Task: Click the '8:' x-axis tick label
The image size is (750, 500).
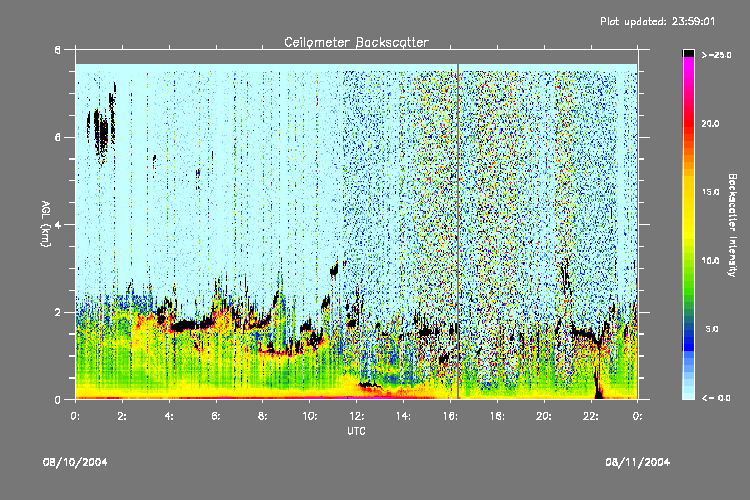Action: 263,416
